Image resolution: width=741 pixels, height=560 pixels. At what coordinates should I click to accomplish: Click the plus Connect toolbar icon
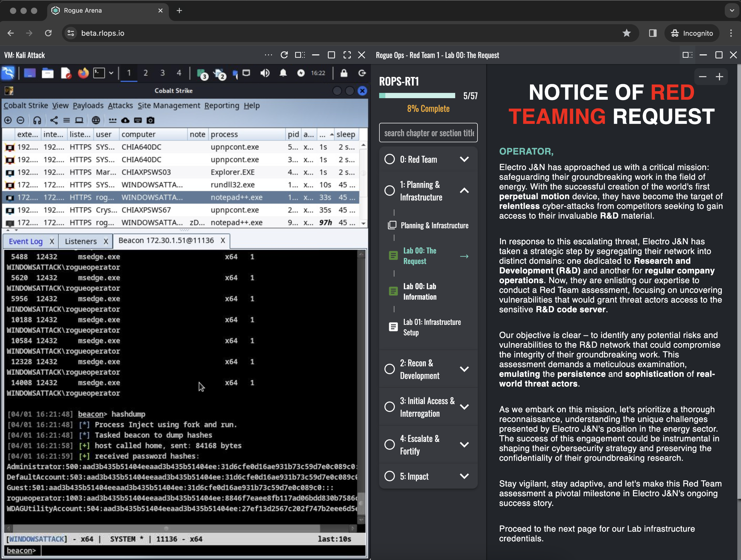click(8, 120)
